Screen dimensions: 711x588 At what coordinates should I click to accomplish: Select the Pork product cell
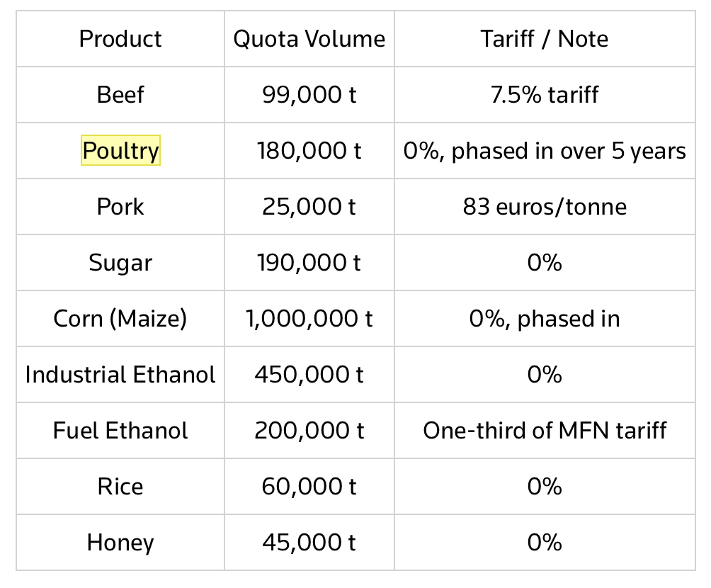120,207
